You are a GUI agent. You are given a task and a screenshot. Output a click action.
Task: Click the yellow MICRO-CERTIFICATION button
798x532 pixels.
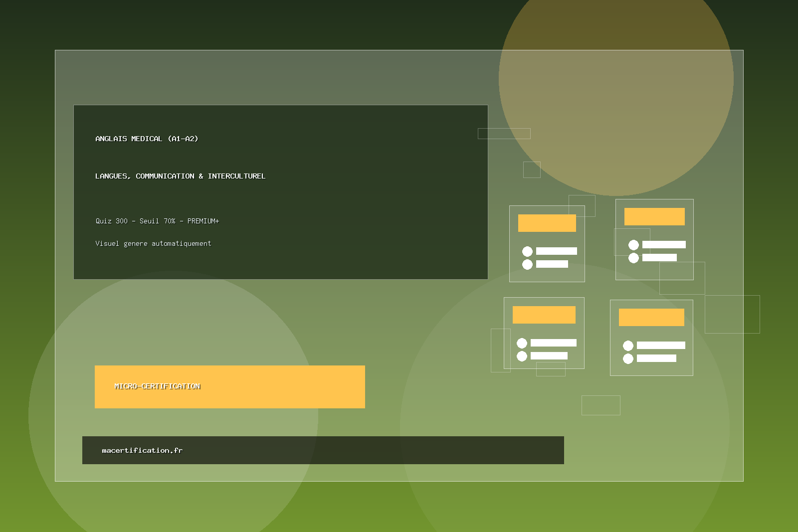pos(229,387)
